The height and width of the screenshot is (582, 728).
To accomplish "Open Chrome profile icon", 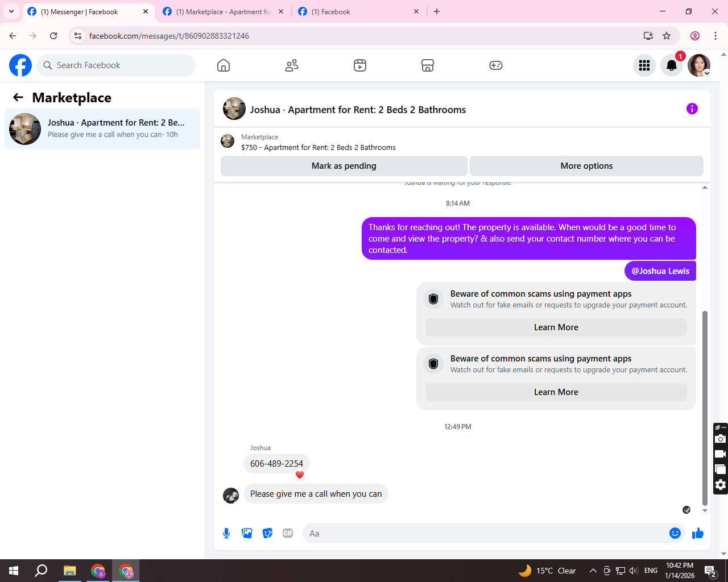I will 695,36.
